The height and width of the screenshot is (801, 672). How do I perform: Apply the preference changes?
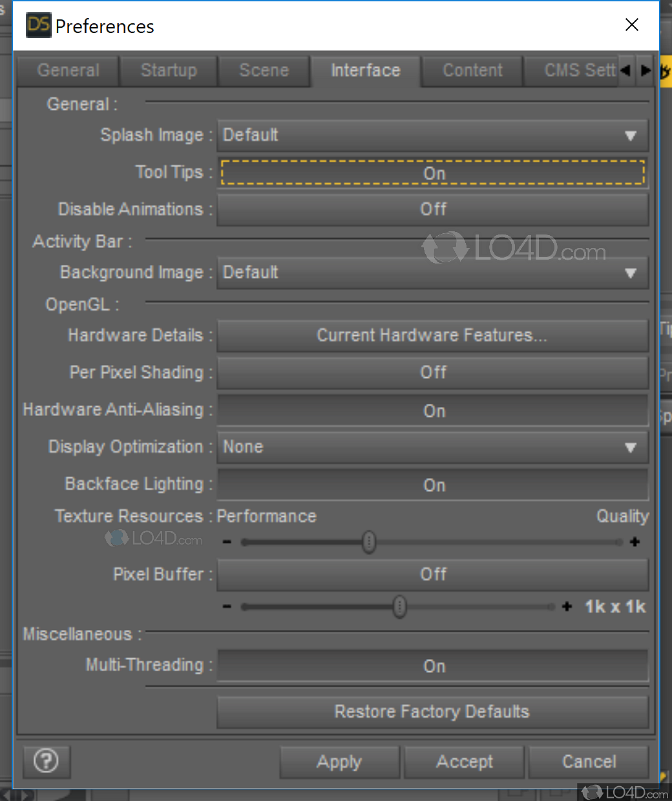[339, 762]
